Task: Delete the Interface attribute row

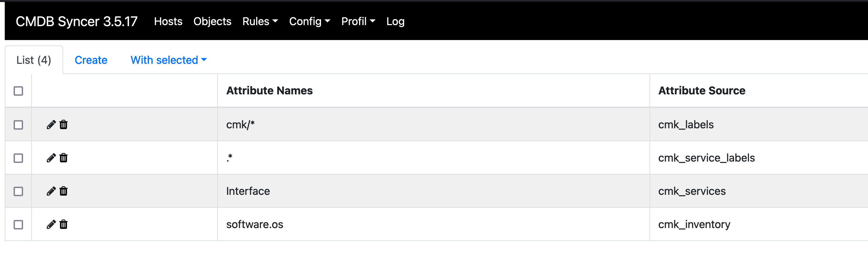Action: tap(63, 191)
